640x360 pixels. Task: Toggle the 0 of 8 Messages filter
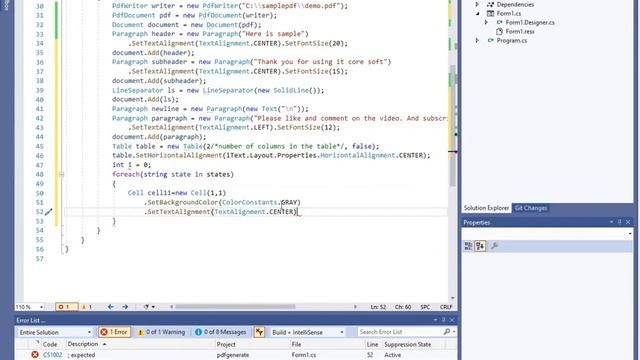pos(221,332)
